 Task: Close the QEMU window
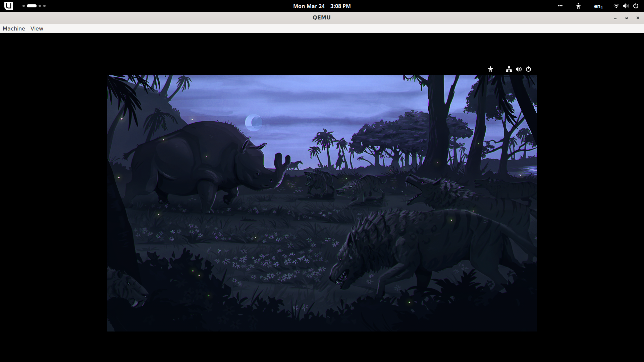[638, 18]
